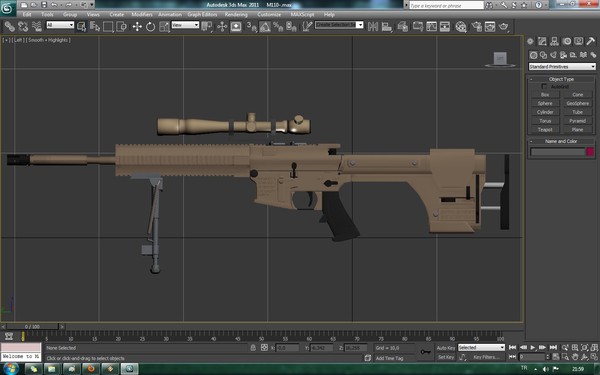This screenshot has width=600, height=375.
Task: Open the Customize menu
Action: 269,15
